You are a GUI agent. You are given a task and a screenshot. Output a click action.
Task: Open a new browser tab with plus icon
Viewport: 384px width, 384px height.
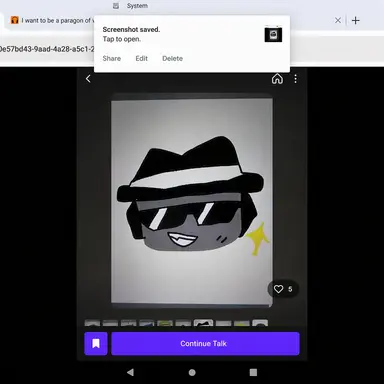click(356, 20)
